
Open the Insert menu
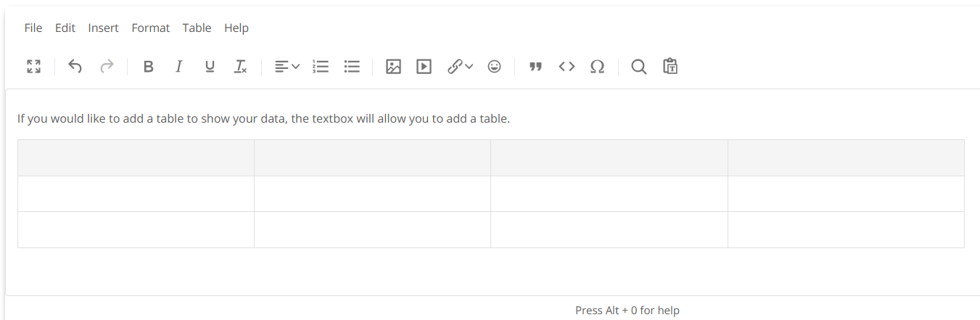[x=103, y=28]
